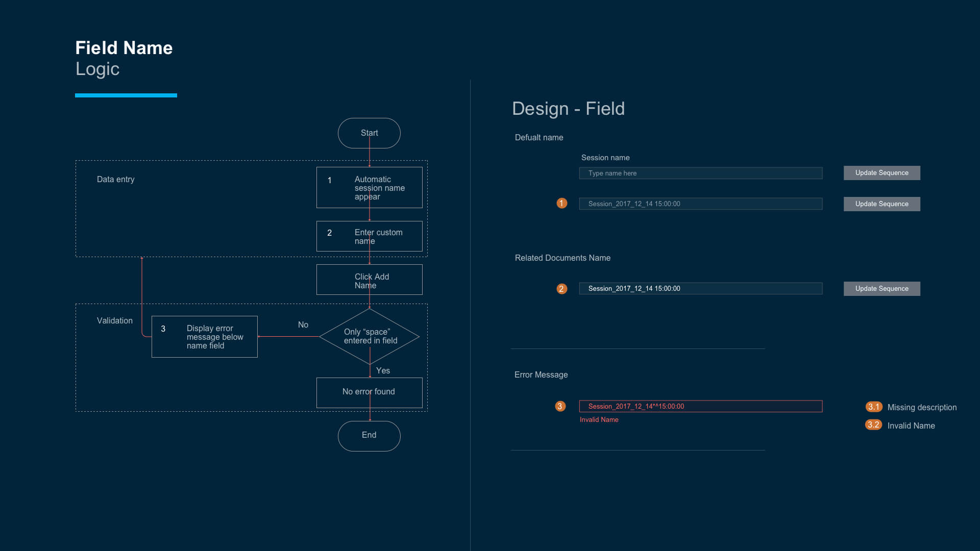Click the red-bordered invalid session name field
The height and width of the screenshot is (551, 980).
700,406
